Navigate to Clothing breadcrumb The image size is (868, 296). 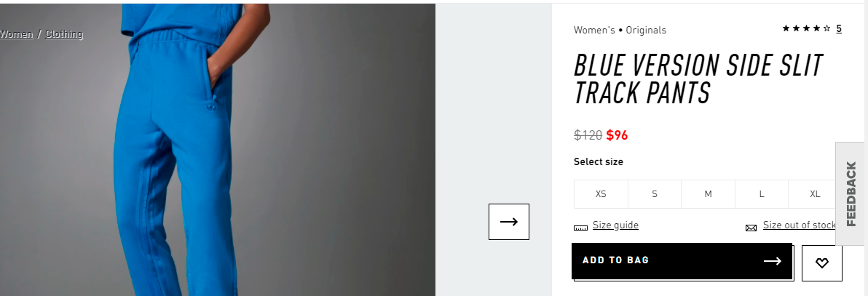point(64,34)
